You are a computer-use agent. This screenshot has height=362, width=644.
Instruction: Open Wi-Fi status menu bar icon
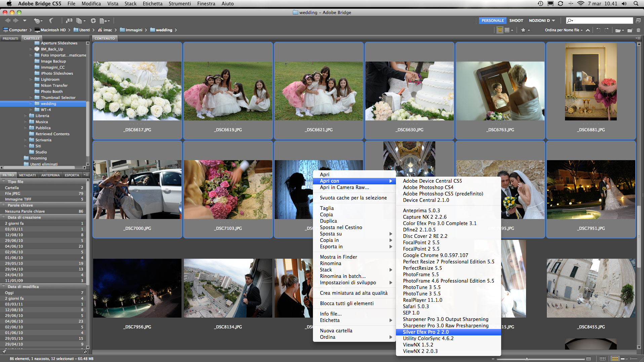point(581,4)
